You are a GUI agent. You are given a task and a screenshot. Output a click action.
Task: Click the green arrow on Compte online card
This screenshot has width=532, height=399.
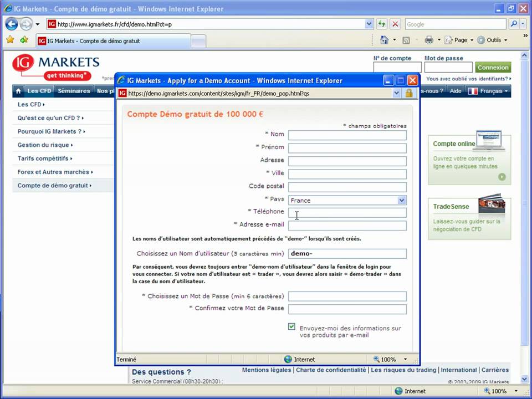click(x=502, y=177)
